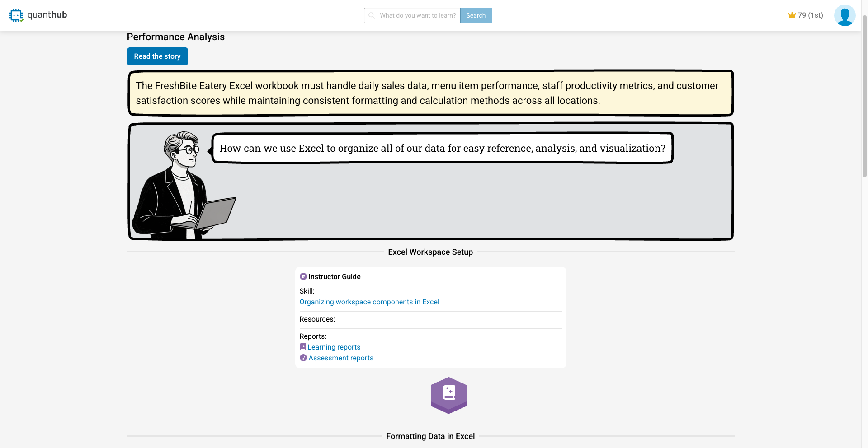Click the quanthub chip logo icon
This screenshot has height=448, width=868.
point(16,15)
